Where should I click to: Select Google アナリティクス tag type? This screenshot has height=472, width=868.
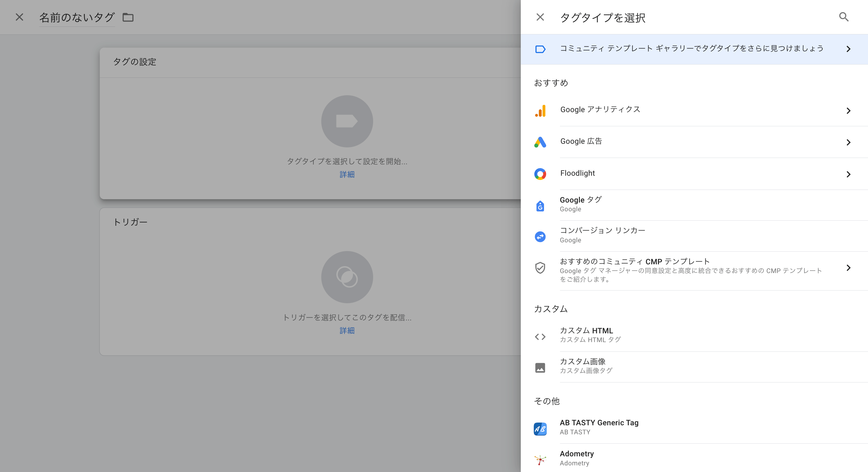(x=694, y=111)
